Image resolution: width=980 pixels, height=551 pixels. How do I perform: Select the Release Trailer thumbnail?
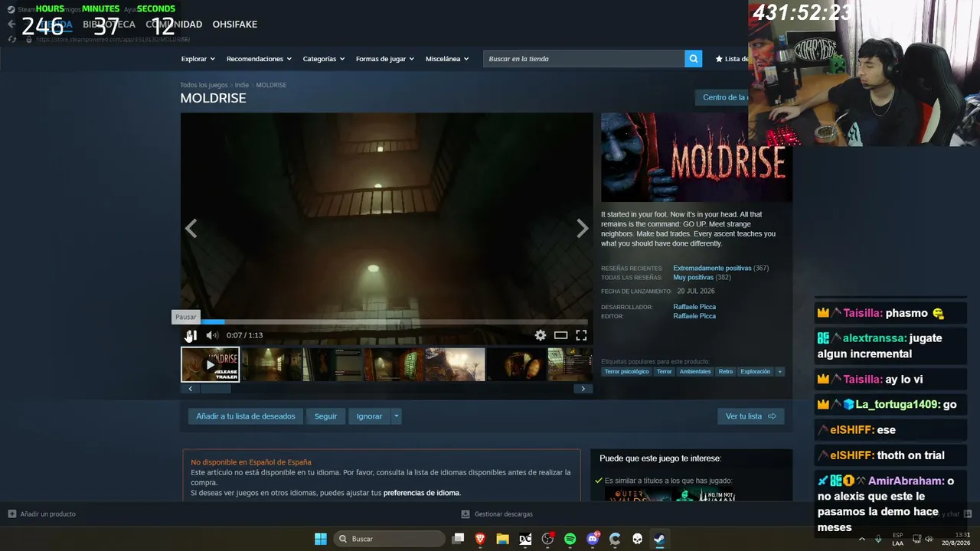[210, 364]
